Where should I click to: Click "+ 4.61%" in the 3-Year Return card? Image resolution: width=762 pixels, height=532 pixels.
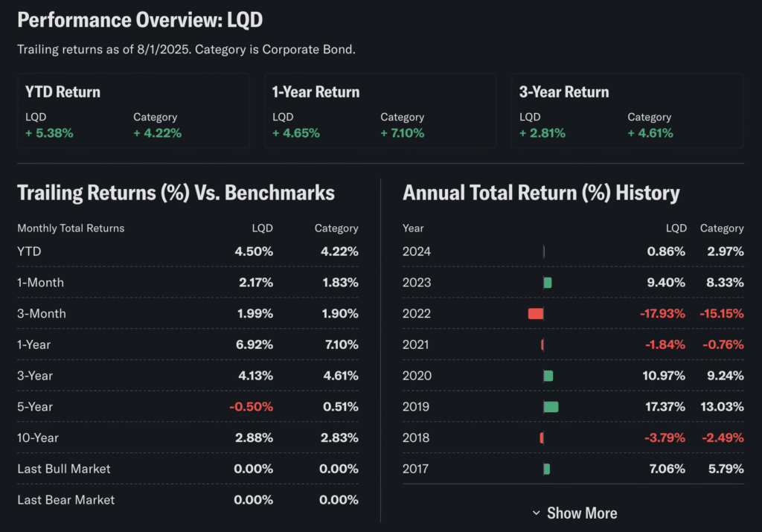650,133
